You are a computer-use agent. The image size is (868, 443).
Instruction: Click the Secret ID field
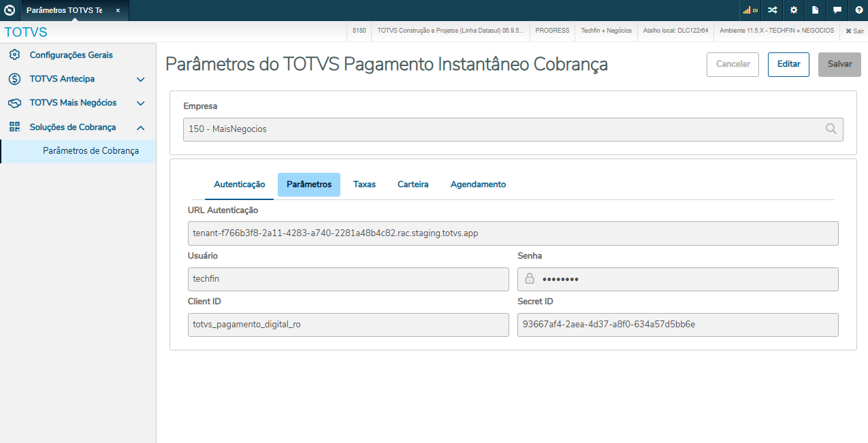677,325
